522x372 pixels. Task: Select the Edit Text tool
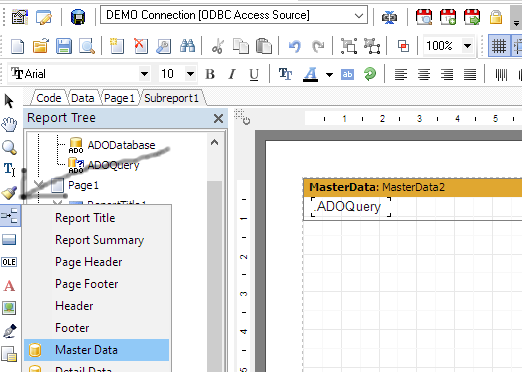[9, 169]
